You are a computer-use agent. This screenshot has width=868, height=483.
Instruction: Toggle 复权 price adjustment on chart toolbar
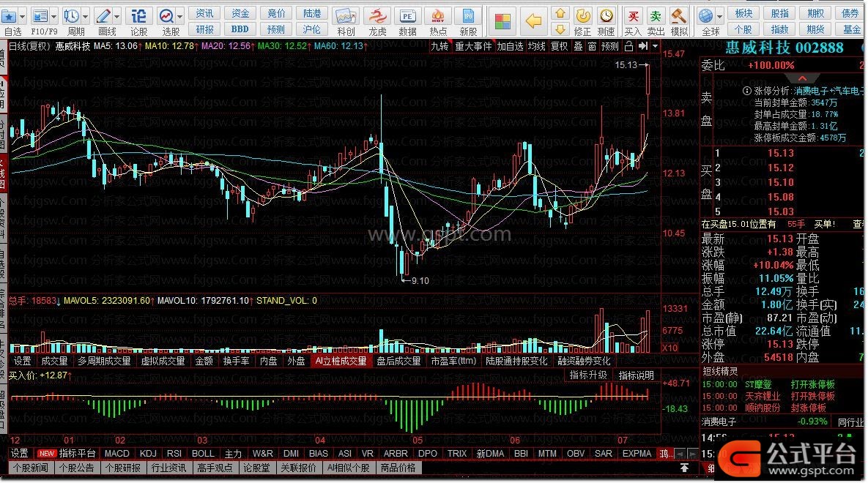click(560, 47)
